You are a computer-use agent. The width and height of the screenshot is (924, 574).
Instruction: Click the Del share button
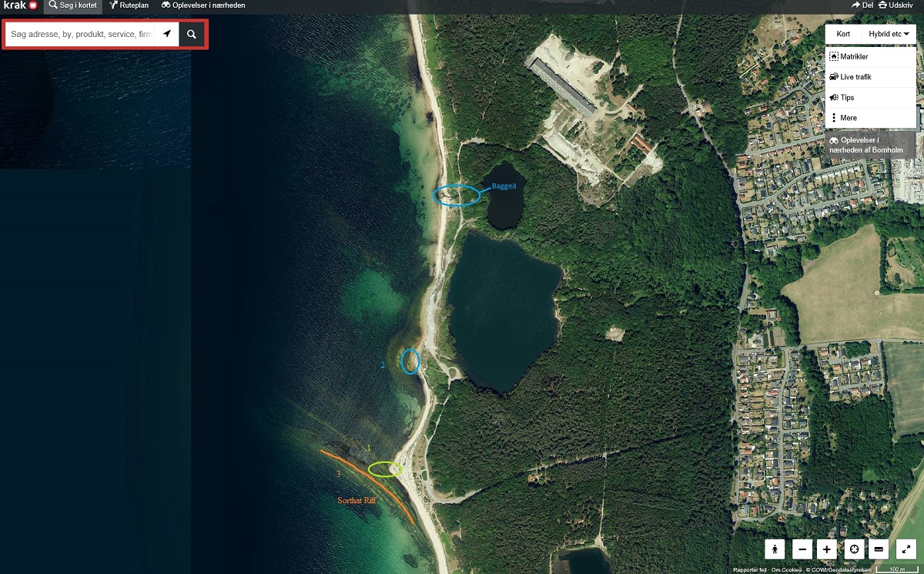click(862, 5)
